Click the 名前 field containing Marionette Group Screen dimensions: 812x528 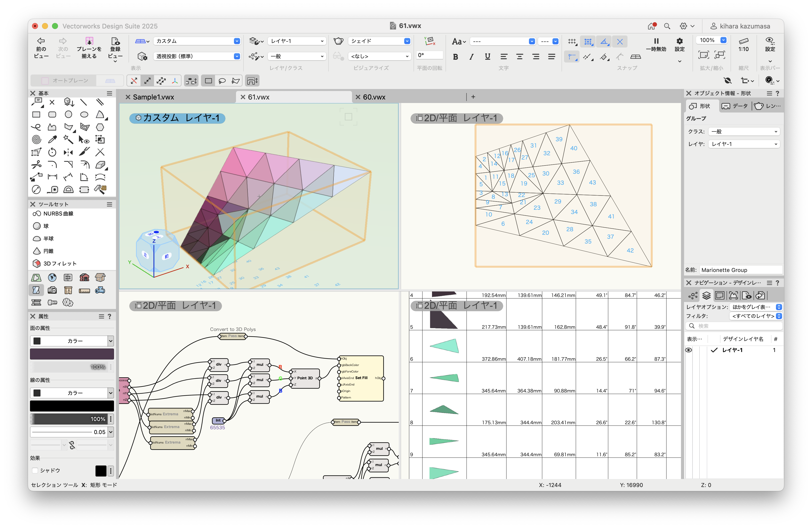[740, 270]
